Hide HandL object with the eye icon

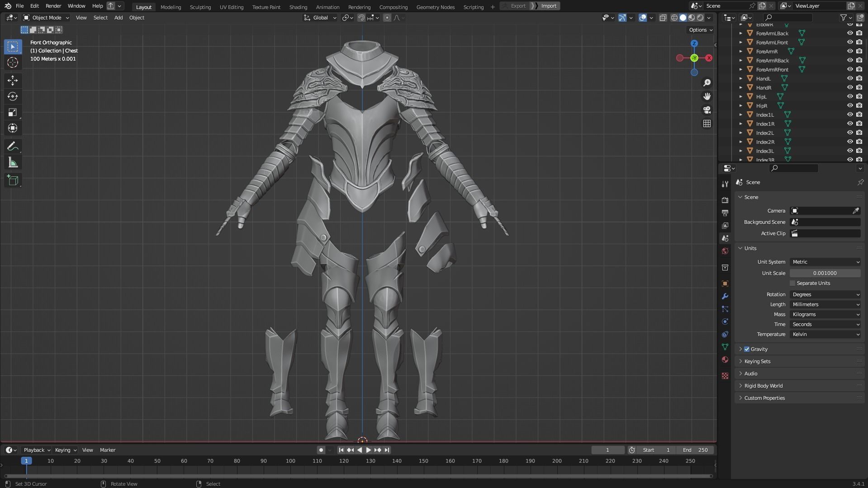click(850, 78)
